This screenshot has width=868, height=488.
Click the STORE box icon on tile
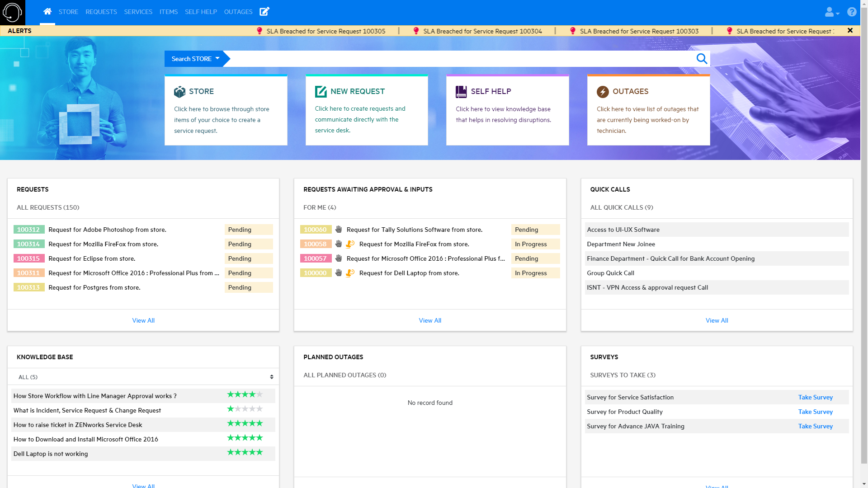click(179, 92)
